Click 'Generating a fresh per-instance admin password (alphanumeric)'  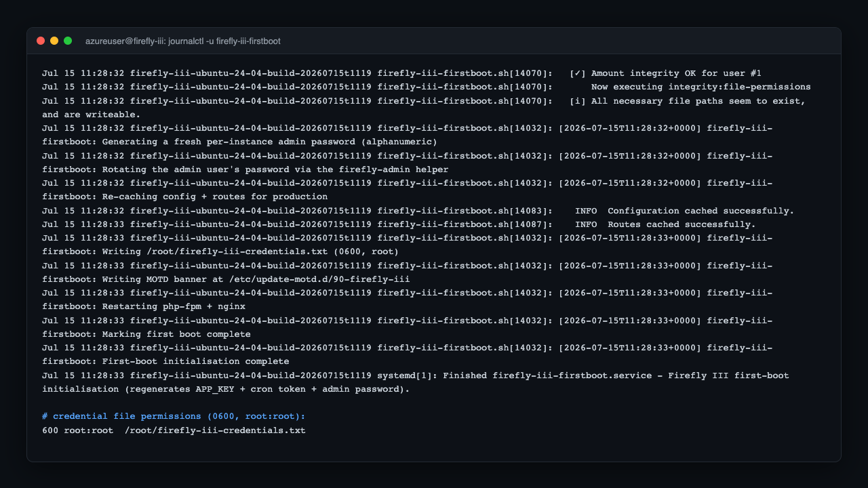270,142
